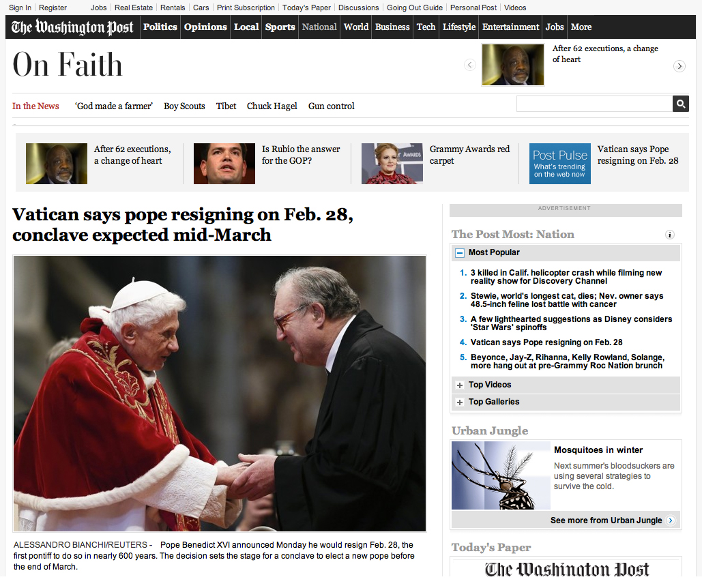Image resolution: width=702 pixels, height=588 pixels.
Task: Open the Chuck Hagel topic
Action: (x=272, y=106)
